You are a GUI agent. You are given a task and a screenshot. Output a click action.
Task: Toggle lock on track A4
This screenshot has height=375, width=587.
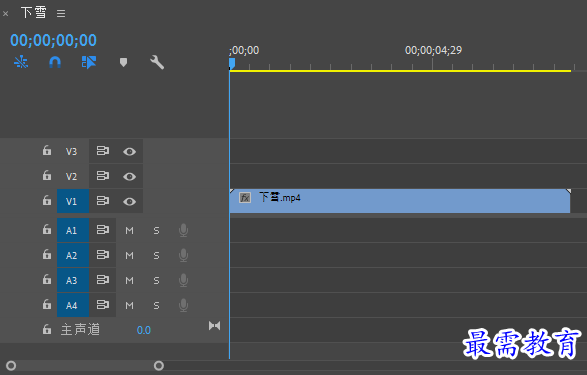47,304
